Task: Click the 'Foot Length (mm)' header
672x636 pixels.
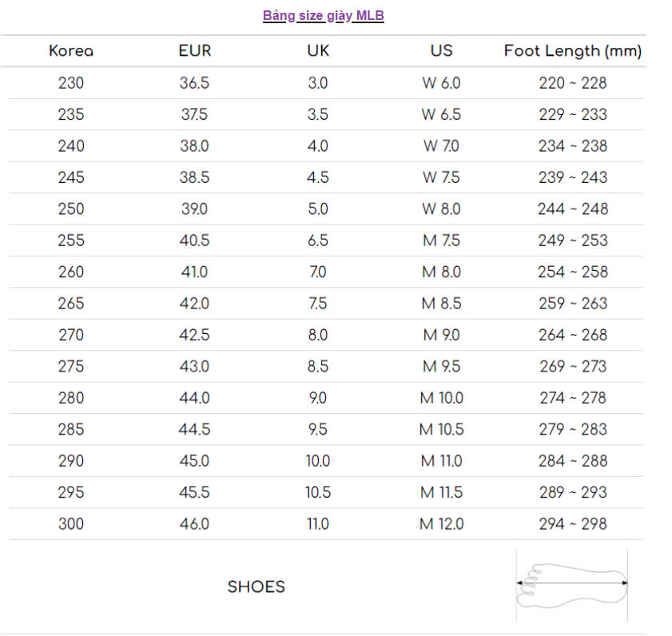Action: click(572, 51)
